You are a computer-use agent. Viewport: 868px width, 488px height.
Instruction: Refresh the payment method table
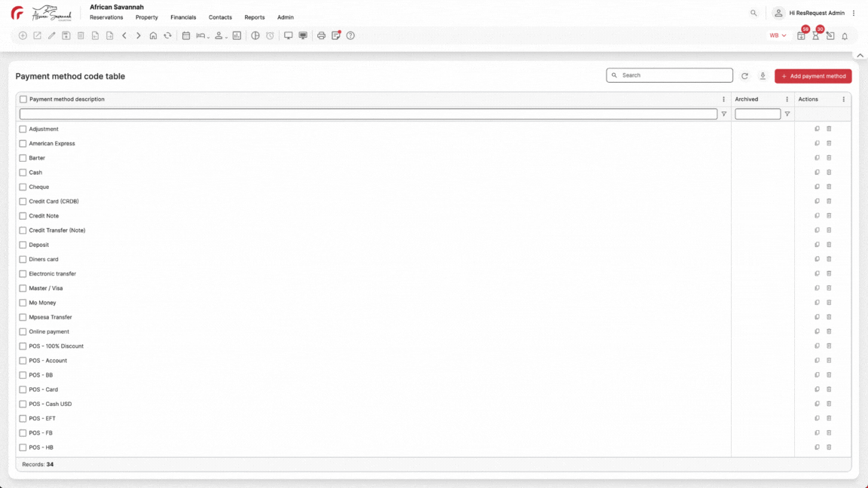[744, 76]
